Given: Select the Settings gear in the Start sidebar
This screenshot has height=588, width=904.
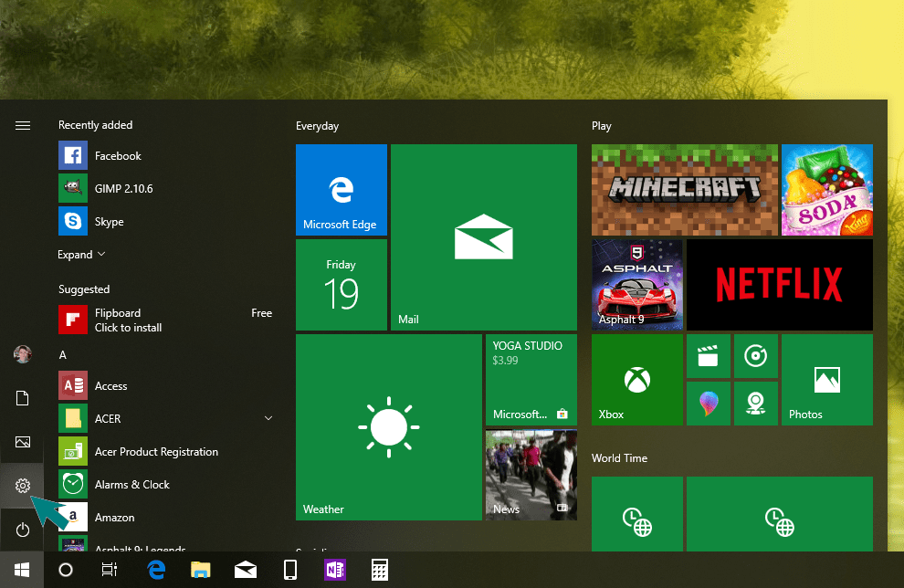Looking at the screenshot, I should 22,486.
